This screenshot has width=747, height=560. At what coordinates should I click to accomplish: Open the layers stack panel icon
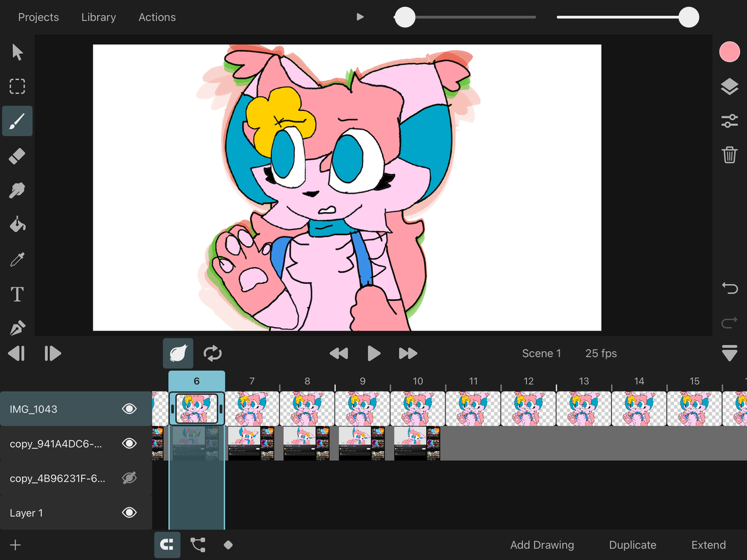[729, 86]
